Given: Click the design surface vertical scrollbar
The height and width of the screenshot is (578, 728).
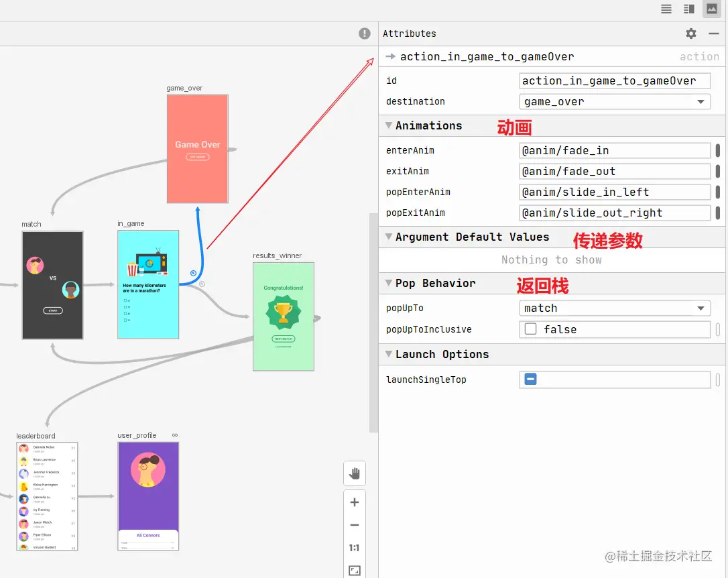Looking at the screenshot, I should (373, 323).
